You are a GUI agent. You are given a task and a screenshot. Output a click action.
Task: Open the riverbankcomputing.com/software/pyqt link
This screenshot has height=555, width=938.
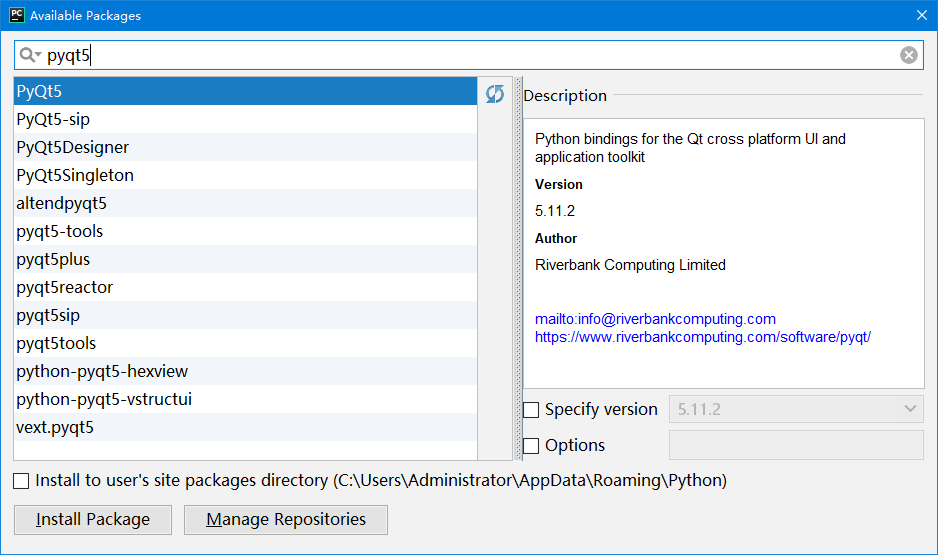point(703,337)
